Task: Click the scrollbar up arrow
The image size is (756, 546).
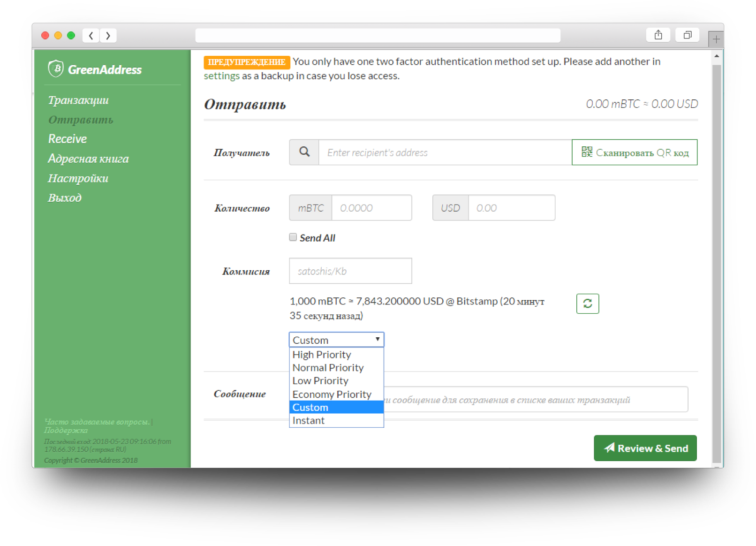Action: [x=716, y=56]
